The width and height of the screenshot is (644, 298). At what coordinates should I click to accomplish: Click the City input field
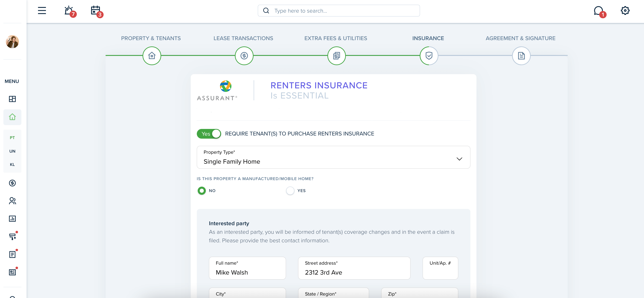(247, 293)
